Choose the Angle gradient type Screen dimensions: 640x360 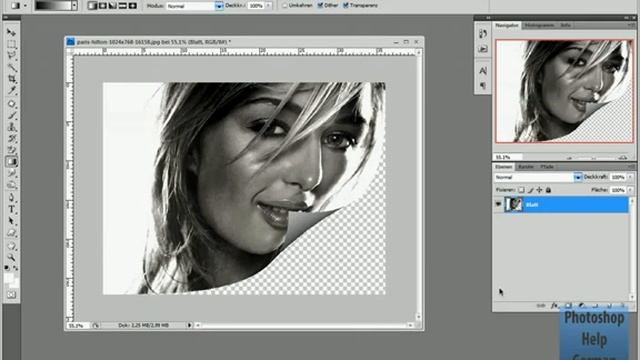112,6
